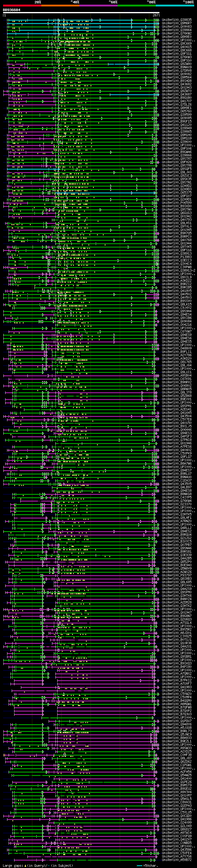
Task: Open hit UniRef100_O65760
Action: tap(177, 111)
